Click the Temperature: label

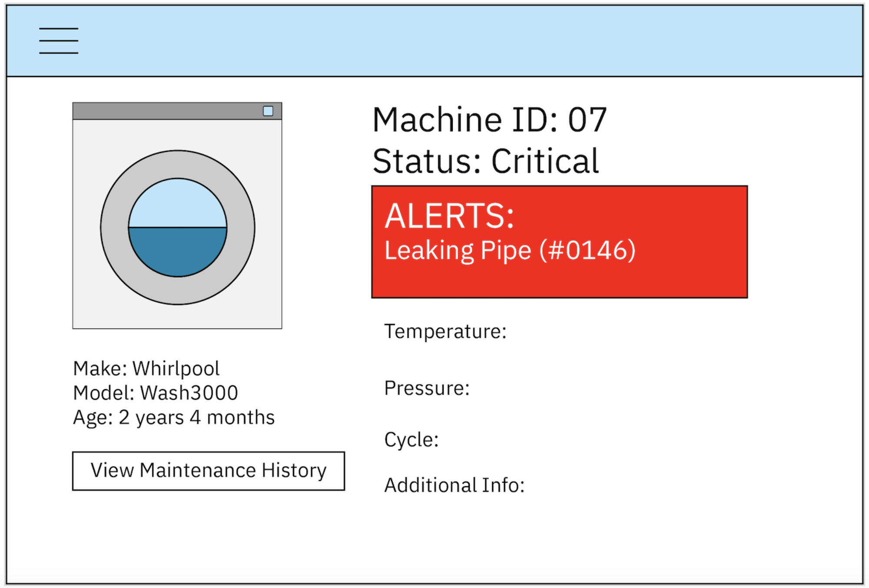[445, 331]
